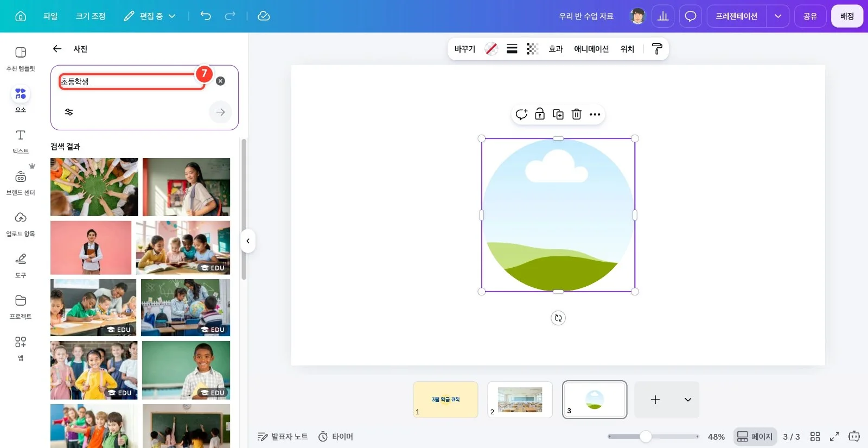The height and width of the screenshot is (448, 868).
Task: Open the 크기 조정 menu
Action: tap(91, 16)
